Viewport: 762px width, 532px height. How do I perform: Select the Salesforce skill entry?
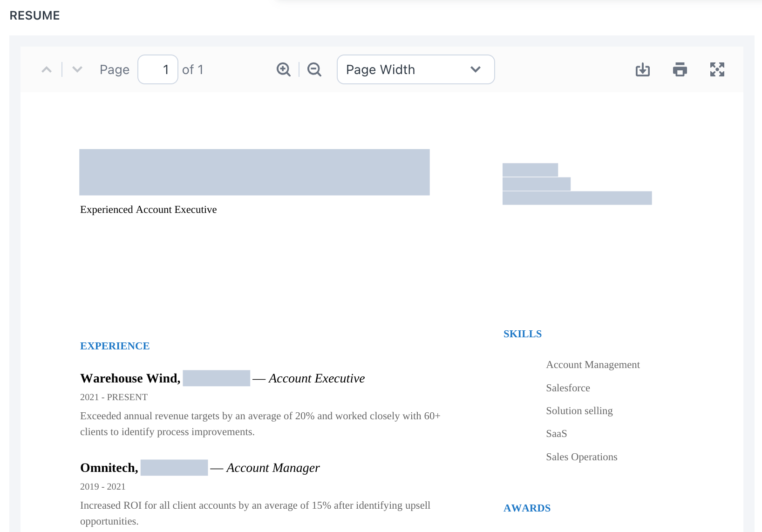[568, 388]
